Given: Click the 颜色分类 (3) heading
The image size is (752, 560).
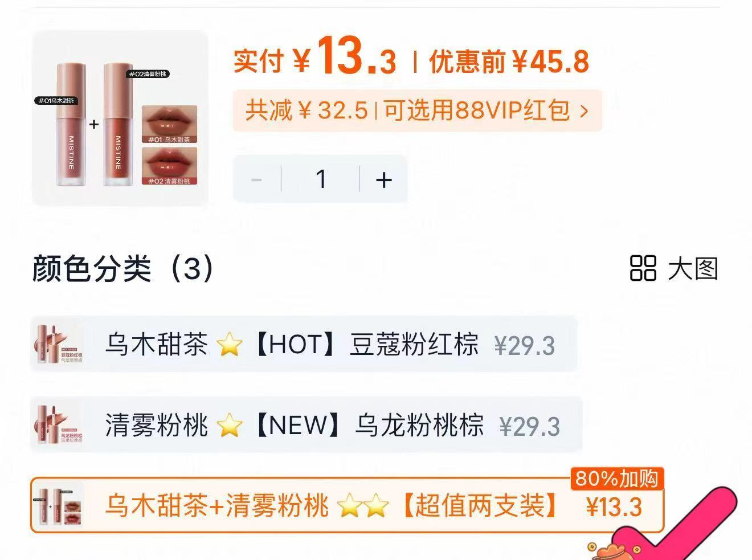Looking at the screenshot, I should tap(124, 268).
